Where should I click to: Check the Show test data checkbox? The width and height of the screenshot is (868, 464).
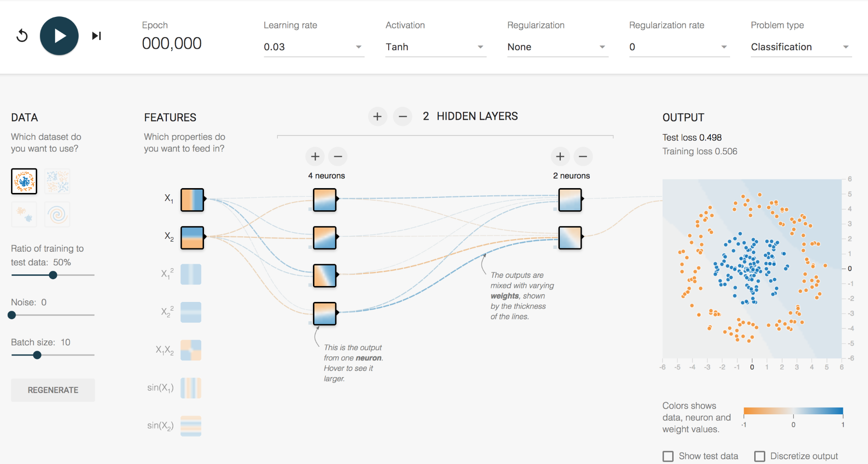(668, 456)
